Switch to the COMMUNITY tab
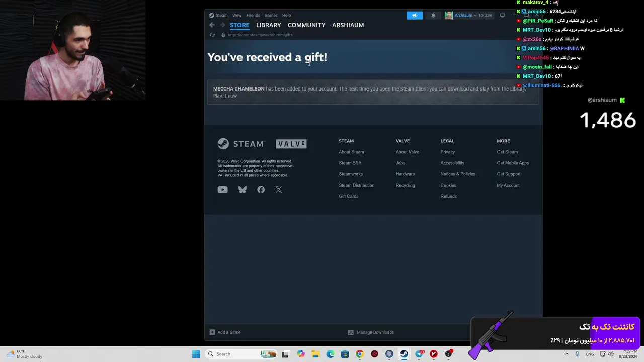The image size is (644, 362). tap(306, 25)
